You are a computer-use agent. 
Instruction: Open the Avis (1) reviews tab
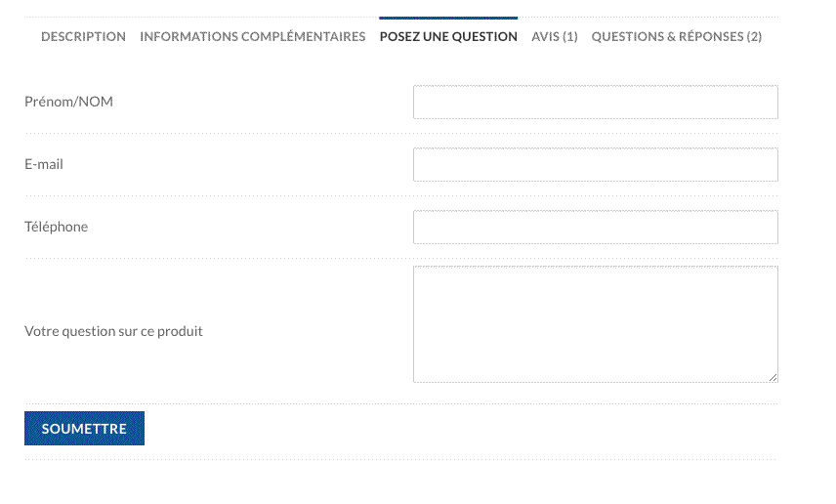click(554, 37)
